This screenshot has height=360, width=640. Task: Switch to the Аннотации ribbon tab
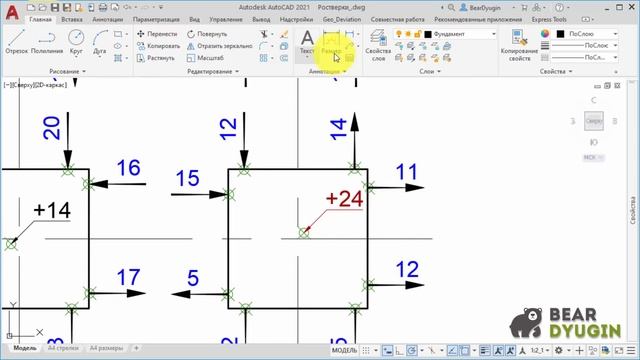(x=107, y=19)
